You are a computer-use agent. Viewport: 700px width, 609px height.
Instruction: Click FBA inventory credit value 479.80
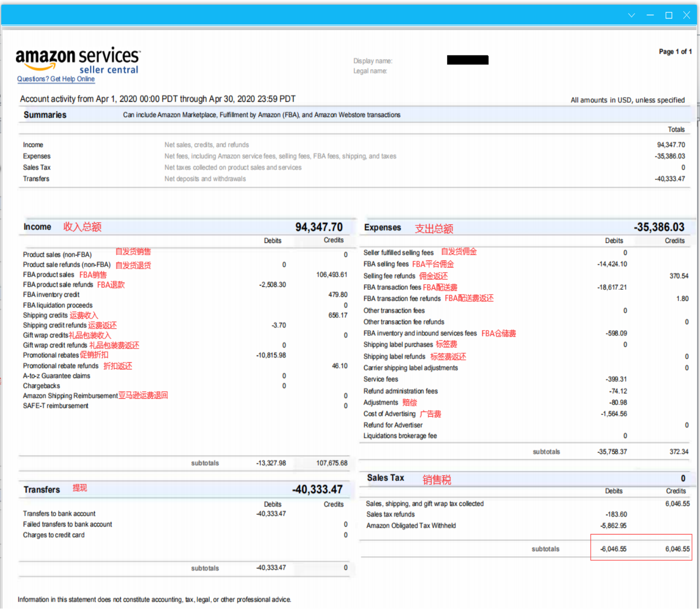(x=338, y=295)
